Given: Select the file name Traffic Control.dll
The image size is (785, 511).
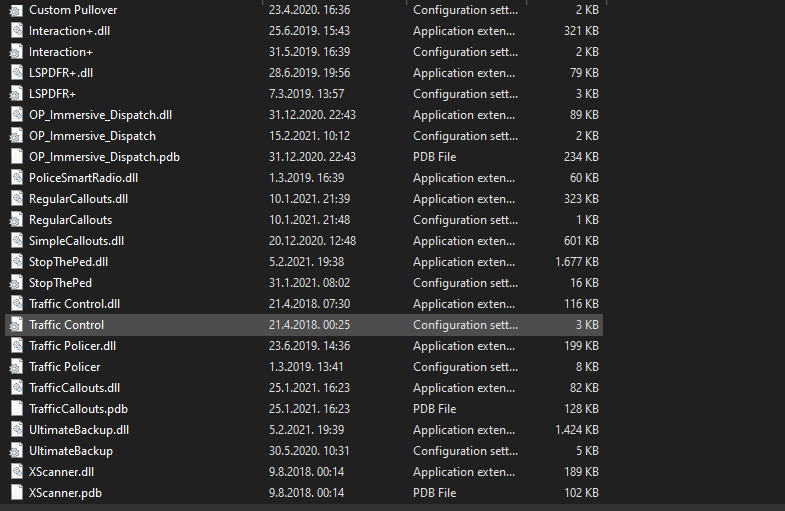Looking at the screenshot, I should point(75,304).
